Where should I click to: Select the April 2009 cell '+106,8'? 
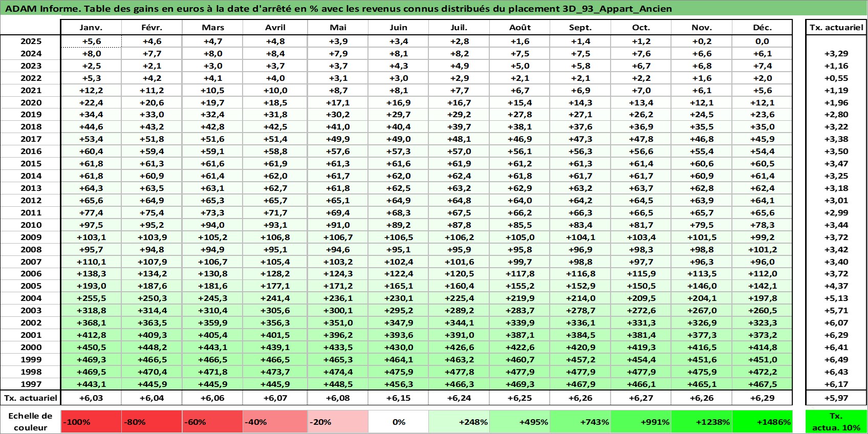point(275,237)
